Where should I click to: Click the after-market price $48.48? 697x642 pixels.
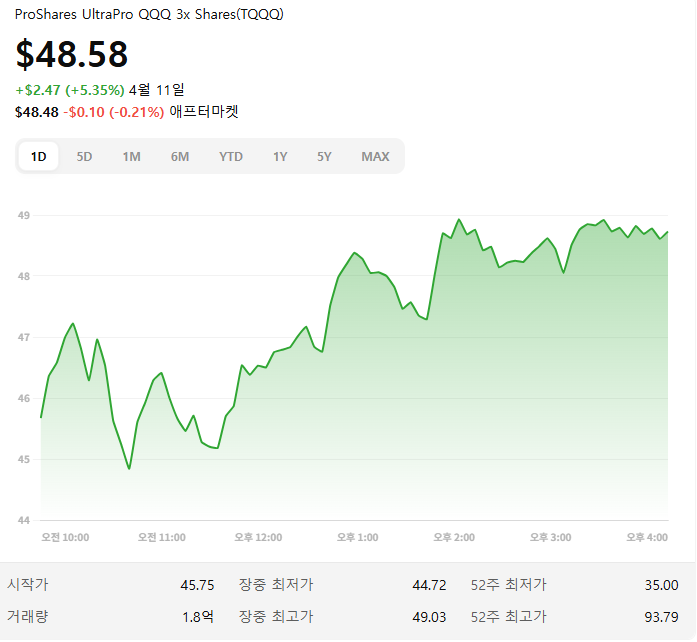(36, 112)
